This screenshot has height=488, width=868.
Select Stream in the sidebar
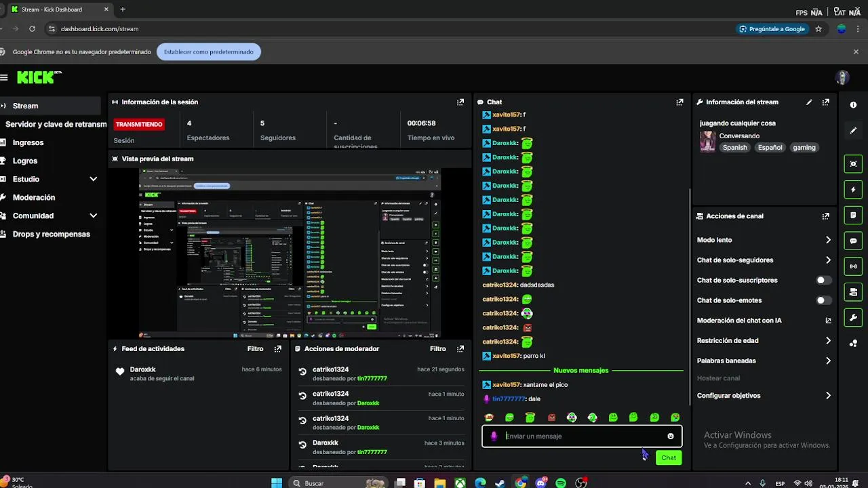49,106
